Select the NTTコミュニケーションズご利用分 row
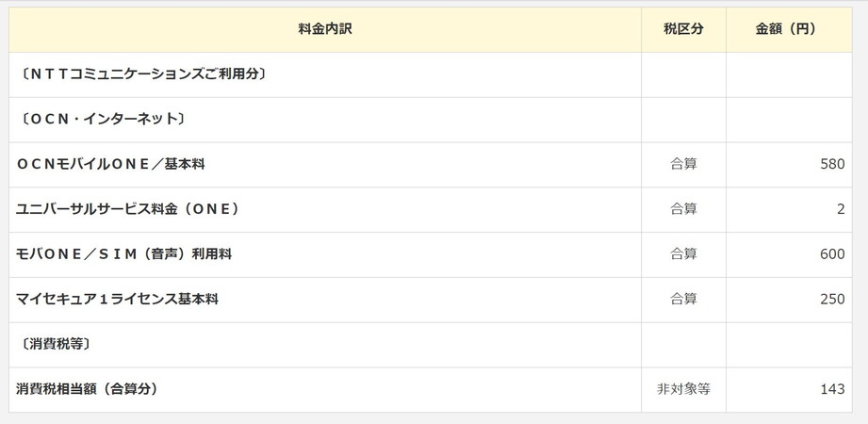The width and height of the screenshot is (868, 424). (430, 74)
